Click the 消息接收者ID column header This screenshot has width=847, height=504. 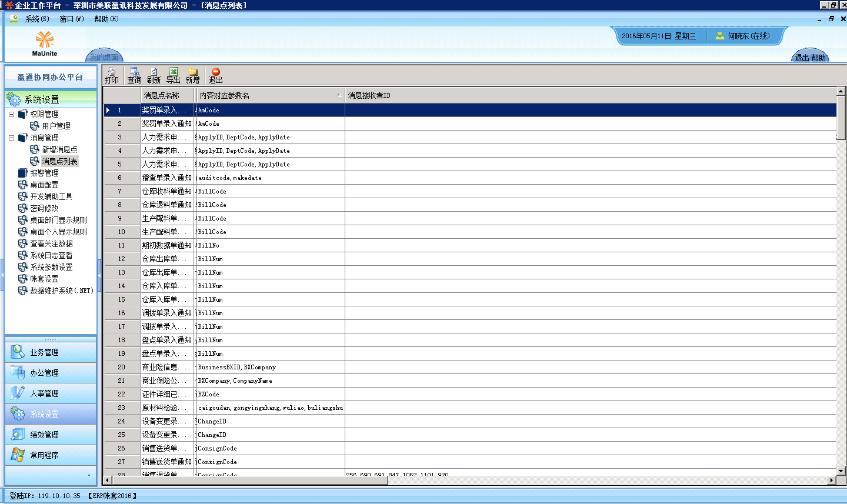591,95
